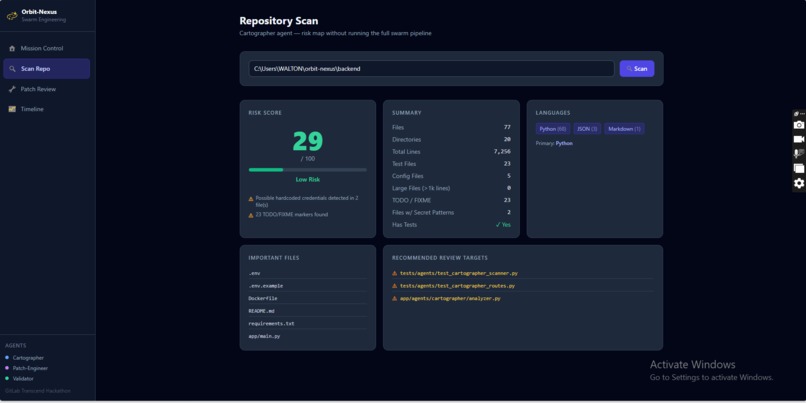This screenshot has width=806, height=403.
Task: Click the Repository Scan heading
Action: click(x=279, y=21)
